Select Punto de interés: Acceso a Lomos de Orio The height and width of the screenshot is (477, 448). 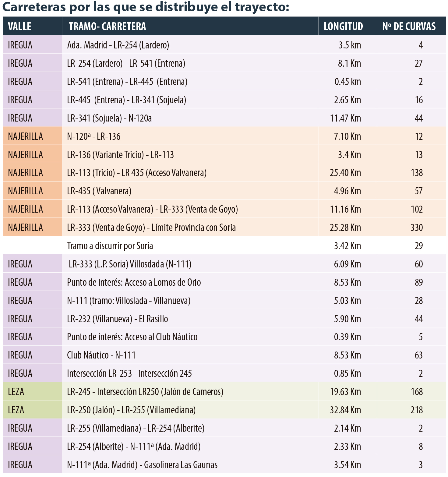(134, 282)
